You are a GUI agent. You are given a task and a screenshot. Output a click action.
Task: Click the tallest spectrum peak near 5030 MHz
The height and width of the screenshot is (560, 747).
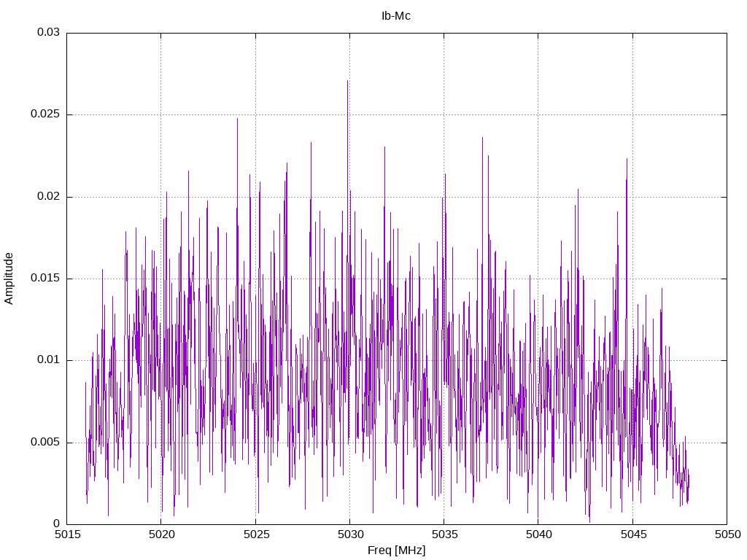[x=348, y=81]
